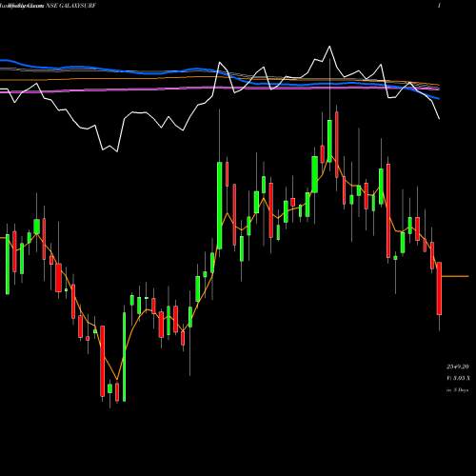The width and height of the screenshot is (476, 476).
Task: Click the 2349.20 price value
Action: point(458,367)
